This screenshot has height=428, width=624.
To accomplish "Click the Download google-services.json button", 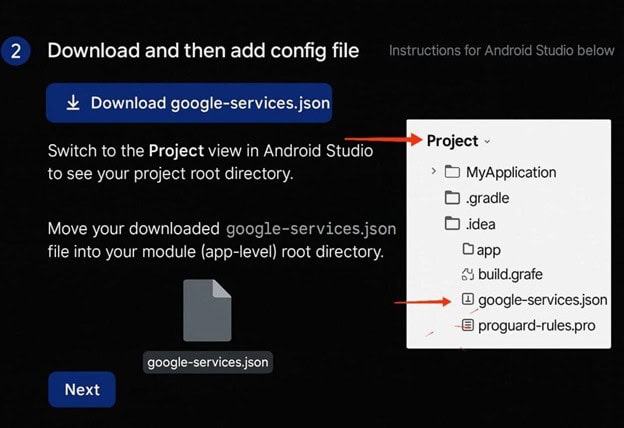I will 189,103.
